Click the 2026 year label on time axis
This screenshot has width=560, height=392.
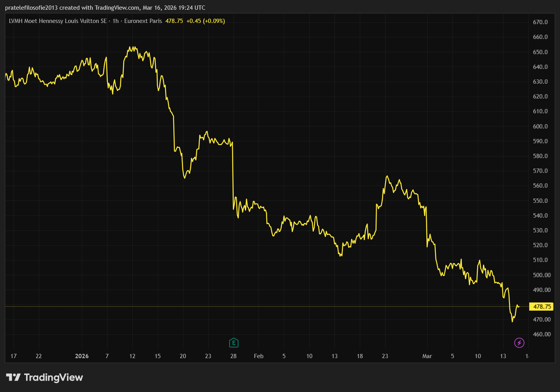(x=82, y=356)
